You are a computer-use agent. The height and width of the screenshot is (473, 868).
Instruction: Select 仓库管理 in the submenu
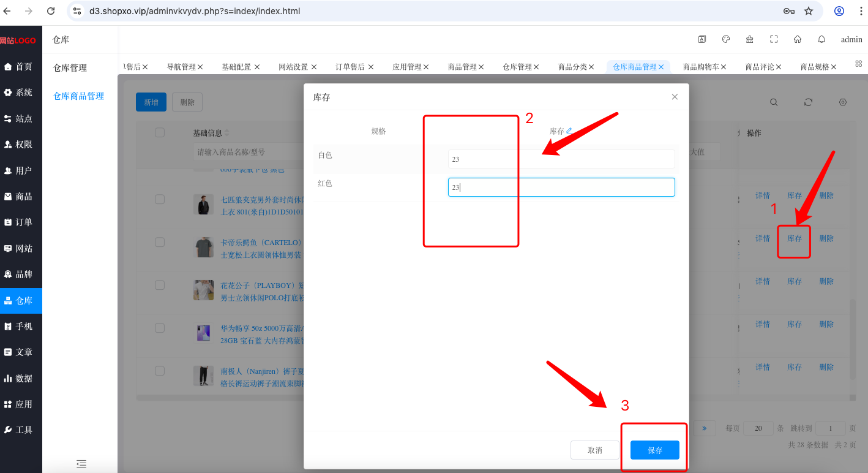click(x=70, y=67)
